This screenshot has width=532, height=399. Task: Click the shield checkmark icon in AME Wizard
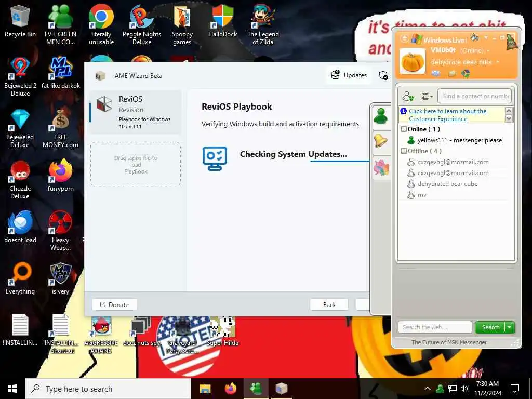[383, 75]
